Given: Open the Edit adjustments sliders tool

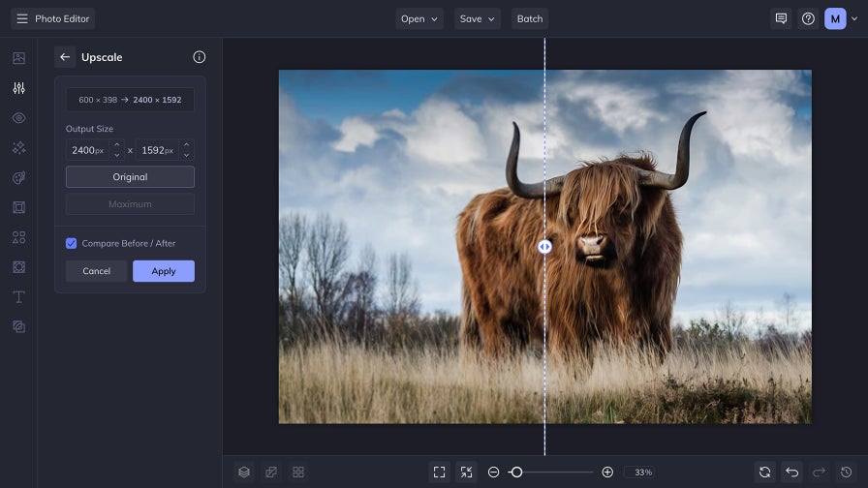Looking at the screenshot, I should tap(18, 88).
